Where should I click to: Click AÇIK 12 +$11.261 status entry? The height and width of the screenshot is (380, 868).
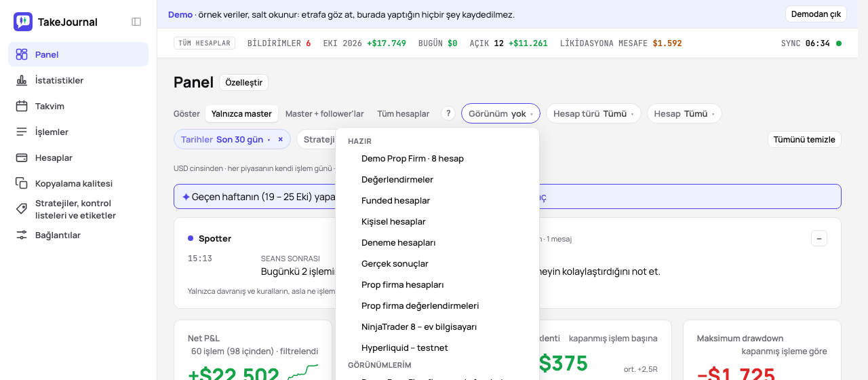(x=509, y=43)
